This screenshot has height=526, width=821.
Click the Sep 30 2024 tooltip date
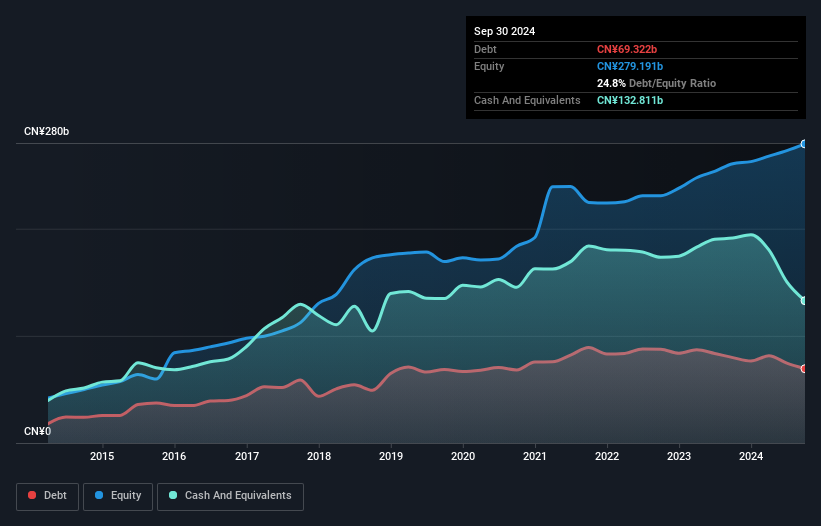pos(504,31)
